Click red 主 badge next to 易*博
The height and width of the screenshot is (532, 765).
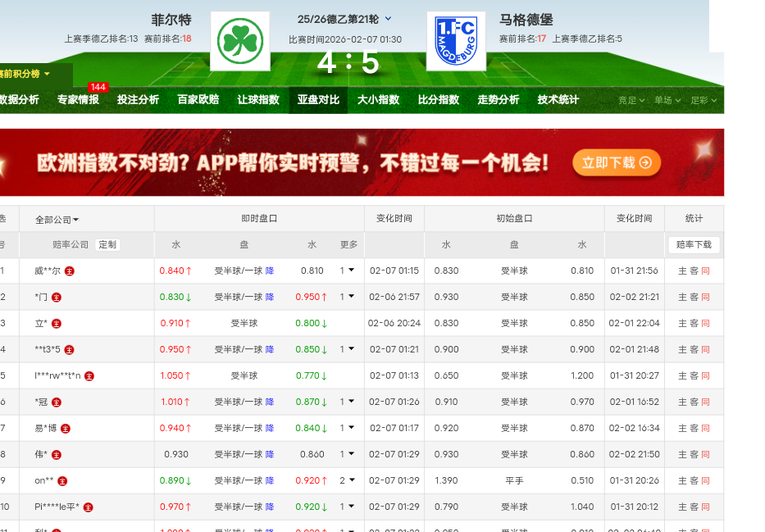point(66,429)
